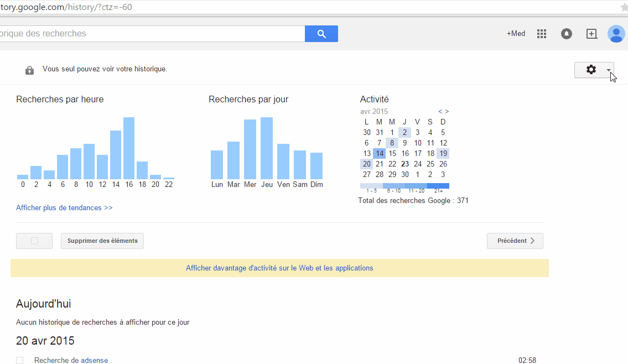628x364 pixels.
Task: Click the activity intensity legend color bar
Action: pos(406,185)
